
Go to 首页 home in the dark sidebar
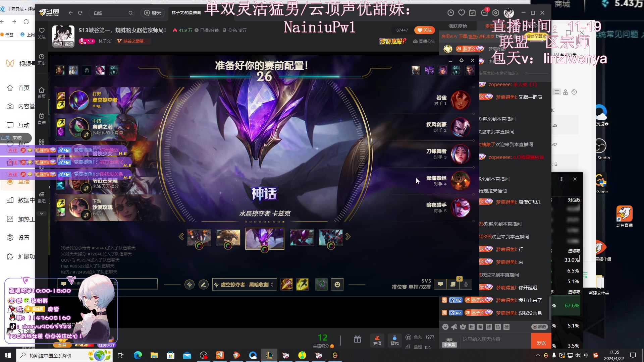coord(42,93)
